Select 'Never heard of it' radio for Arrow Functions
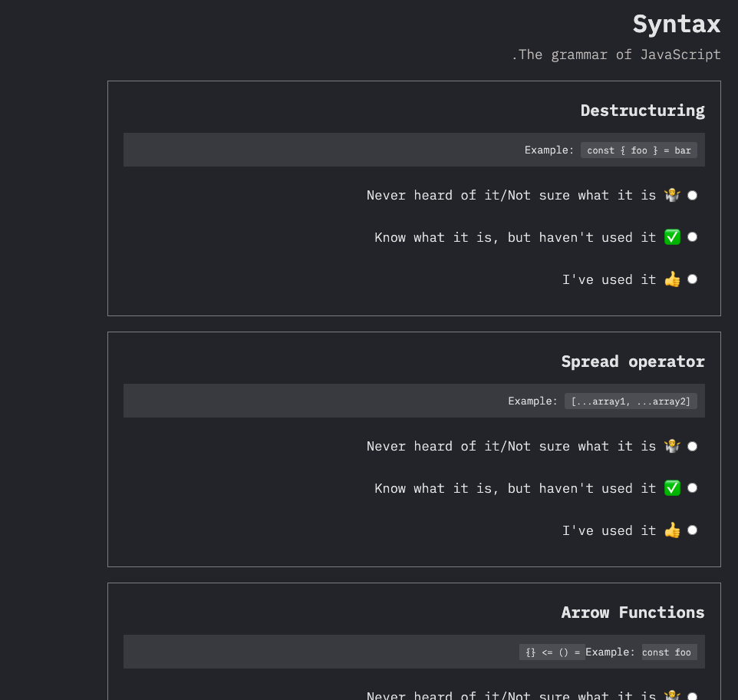738x700 pixels. click(692, 695)
